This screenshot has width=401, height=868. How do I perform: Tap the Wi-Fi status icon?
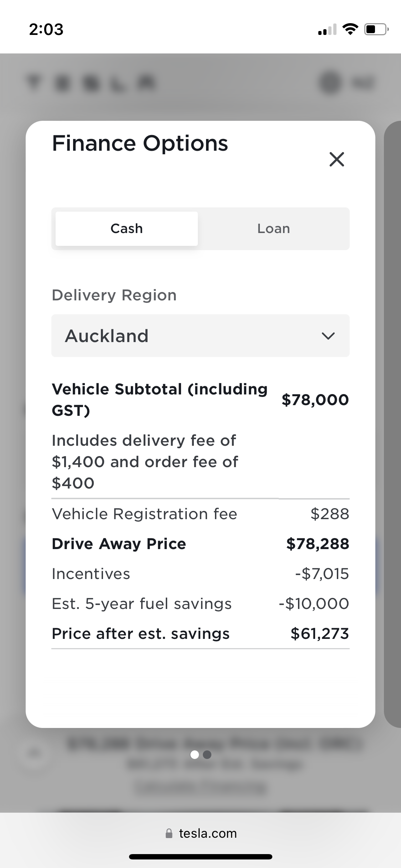350,29
